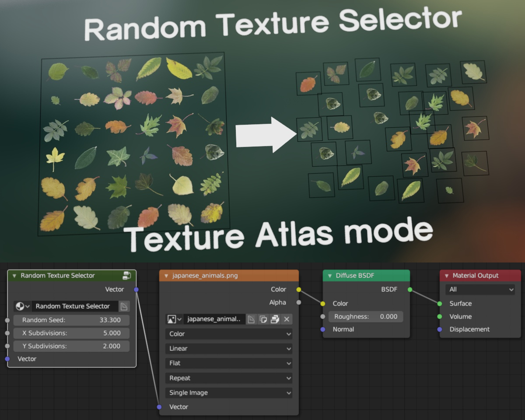Click the Volume input socket

[440, 316]
